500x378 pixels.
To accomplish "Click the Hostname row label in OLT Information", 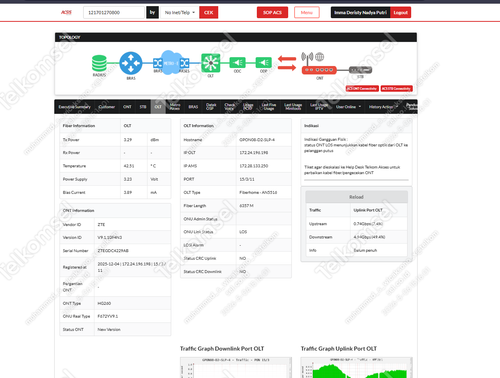I will 193,140.
